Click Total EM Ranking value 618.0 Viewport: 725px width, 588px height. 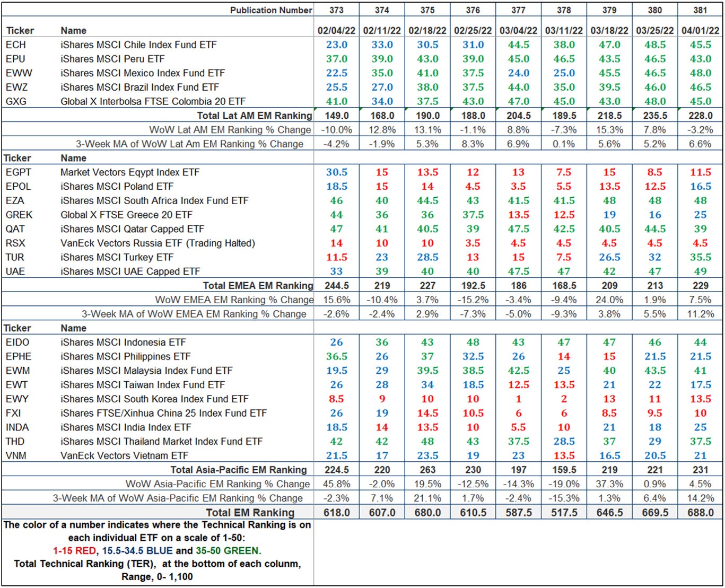(336, 513)
